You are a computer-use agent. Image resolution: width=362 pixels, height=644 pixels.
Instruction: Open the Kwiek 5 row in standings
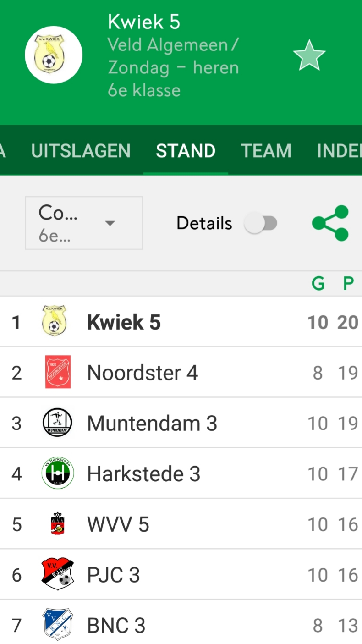[x=181, y=322]
